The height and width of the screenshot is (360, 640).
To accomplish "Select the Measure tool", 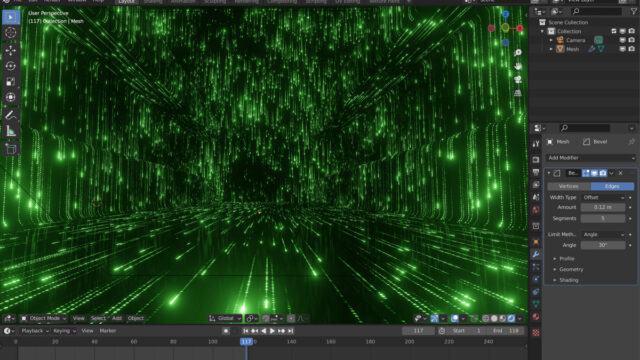I will (x=11, y=131).
